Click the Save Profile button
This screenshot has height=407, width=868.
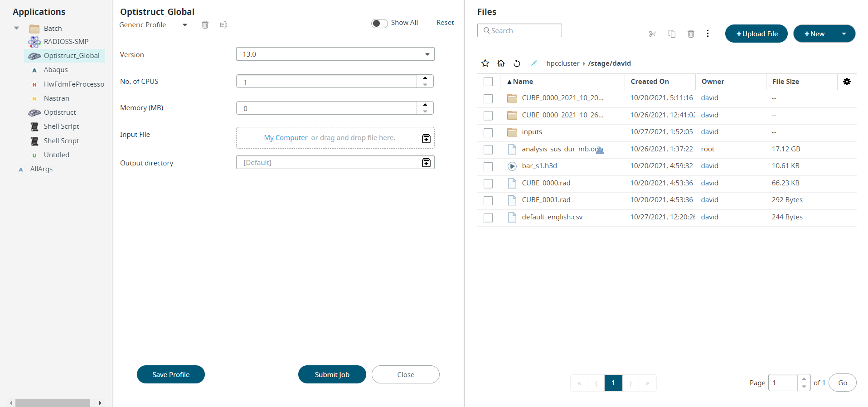(171, 374)
